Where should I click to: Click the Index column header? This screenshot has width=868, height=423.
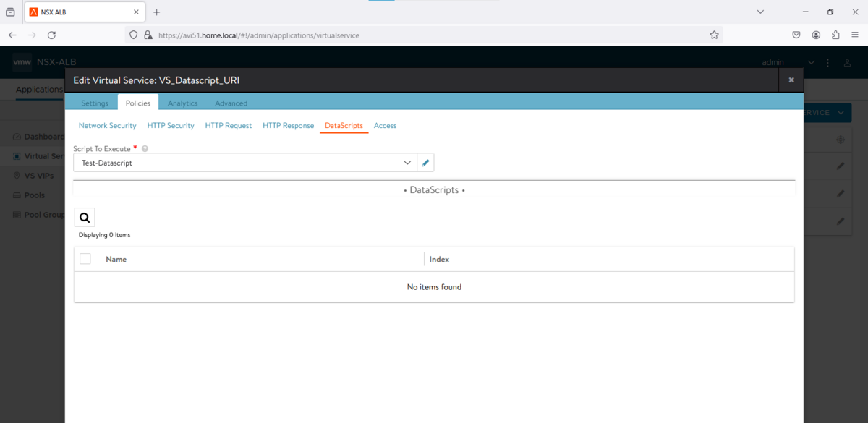click(x=440, y=259)
